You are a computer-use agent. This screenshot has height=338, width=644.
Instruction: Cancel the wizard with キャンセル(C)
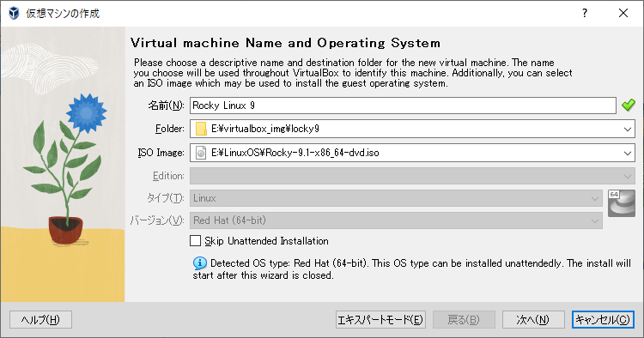coord(603,319)
